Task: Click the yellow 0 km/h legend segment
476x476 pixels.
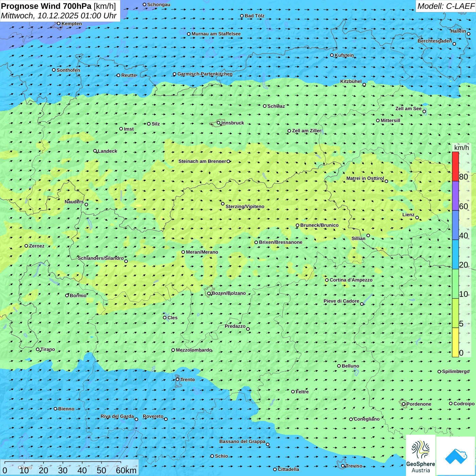Action: [x=455, y=342]
